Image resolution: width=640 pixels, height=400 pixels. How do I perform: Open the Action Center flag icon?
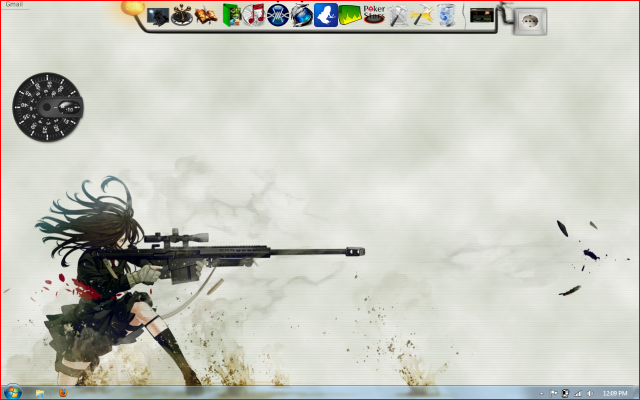pyautogui.click(x=553, y=393)
